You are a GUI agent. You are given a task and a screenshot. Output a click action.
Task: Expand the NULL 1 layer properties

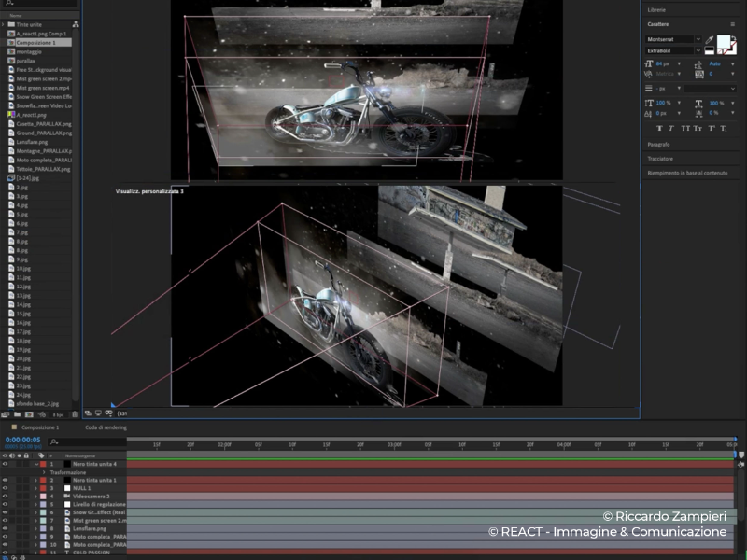[x=35, y=488]
